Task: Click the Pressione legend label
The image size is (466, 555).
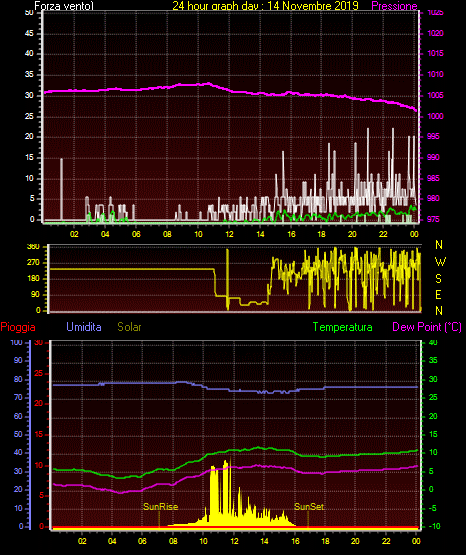Action: [x=394, y=6]
